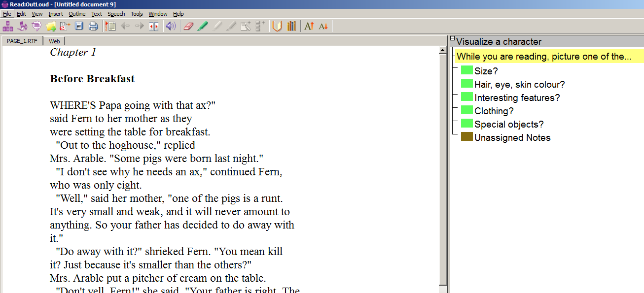Click the open book dictionary icon
Image resolution: width=644 pixels, height=293 pixels.
click(277, 26)
